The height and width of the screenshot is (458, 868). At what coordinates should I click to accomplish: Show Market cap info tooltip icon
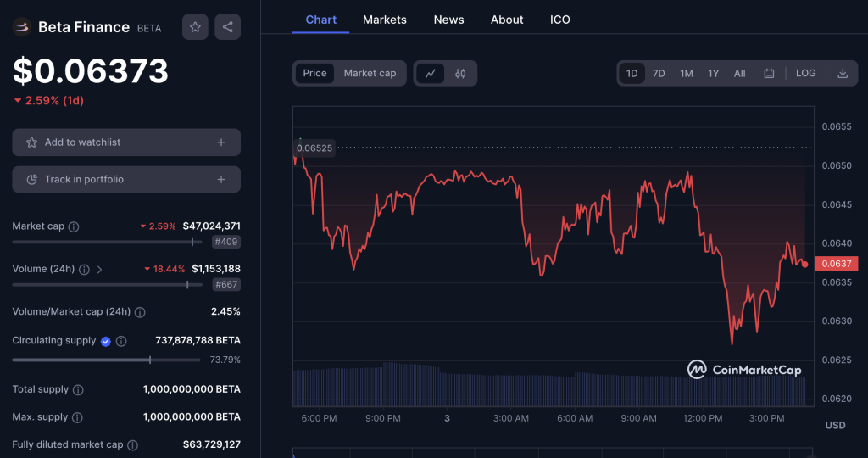(74, 226)
